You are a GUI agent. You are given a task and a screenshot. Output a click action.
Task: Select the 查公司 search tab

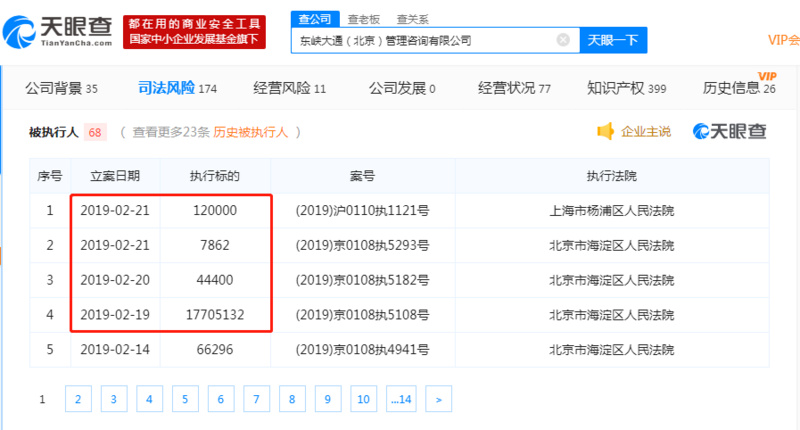pos(314,19)
